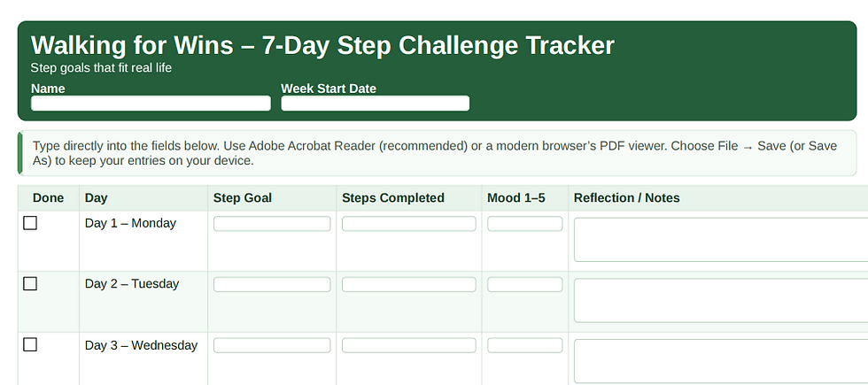Focus the Week Start Date field
Screen dimensions: 868x385
pyautogui.click(x=375, y=104)
